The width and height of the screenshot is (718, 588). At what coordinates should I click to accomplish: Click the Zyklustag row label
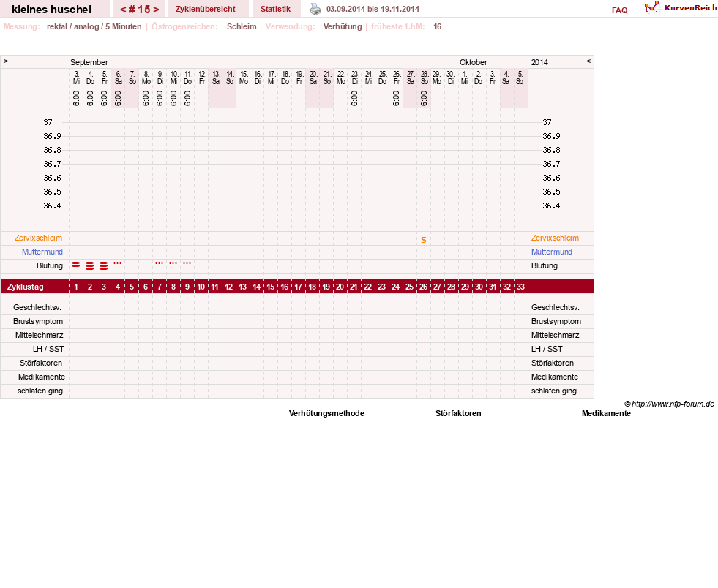[x=26, y=287]
